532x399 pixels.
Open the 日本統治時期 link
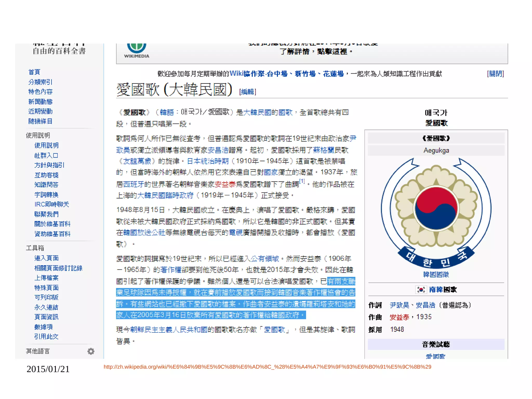coord(208,161)
